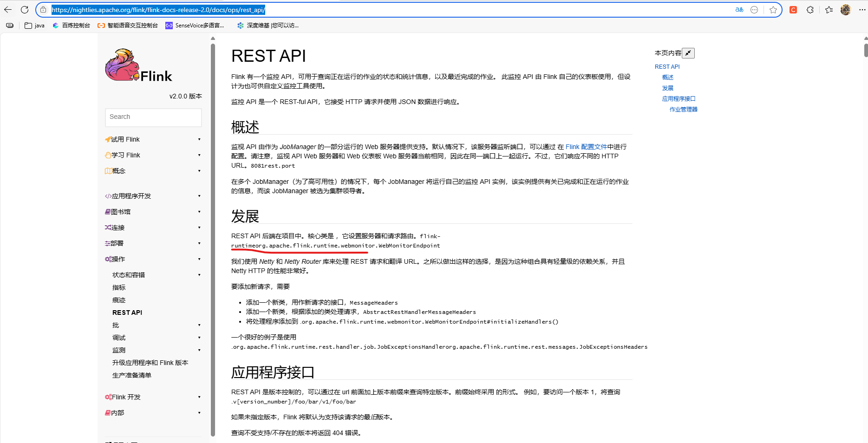
Task: Open browser extensions puzzle icon
Action: click(x=810, y=10)
